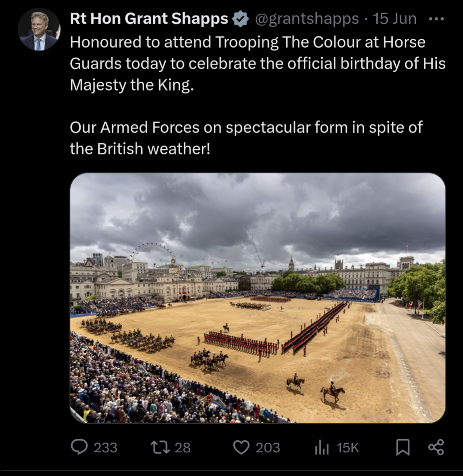Click the share icon on the tweet
This screenshot has width=463, height=476.
pyautogui.click(x=436, y=447)
